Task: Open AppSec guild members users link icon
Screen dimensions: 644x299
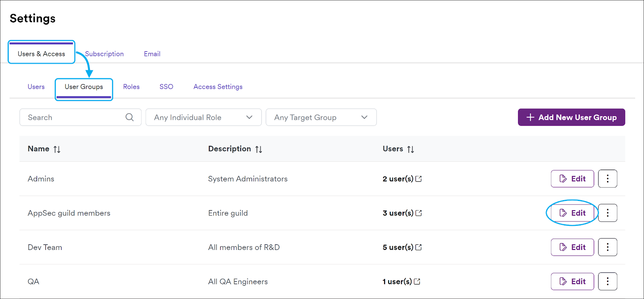Action: click(x=419, y=213)
